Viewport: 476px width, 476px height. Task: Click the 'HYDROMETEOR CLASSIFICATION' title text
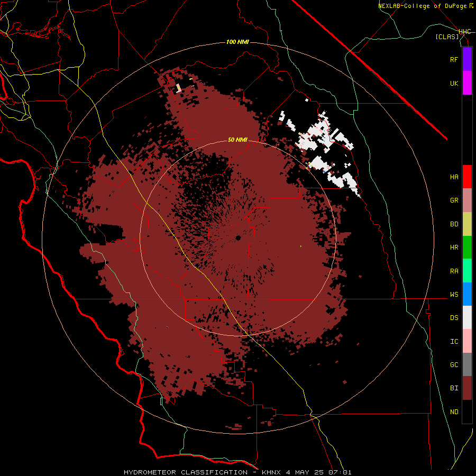pyautogui.click(x=186, y=472)
